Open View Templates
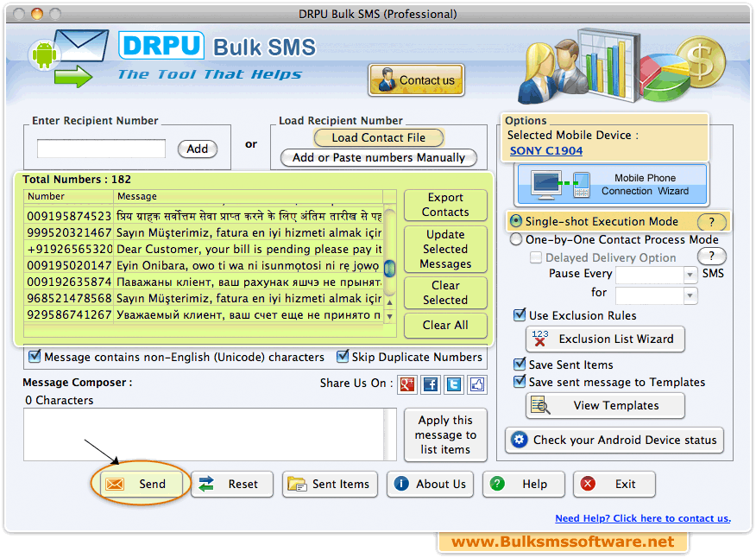This screenshot has width=756, height=558. click(605, 405)
